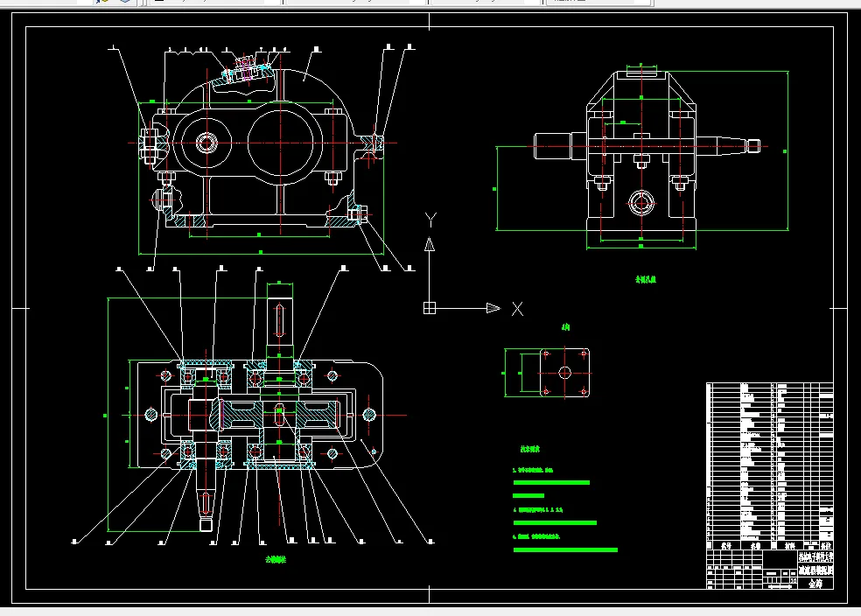Select the keyway slot on the upper output shaft
Screen dimensions: 861x616
279,320
